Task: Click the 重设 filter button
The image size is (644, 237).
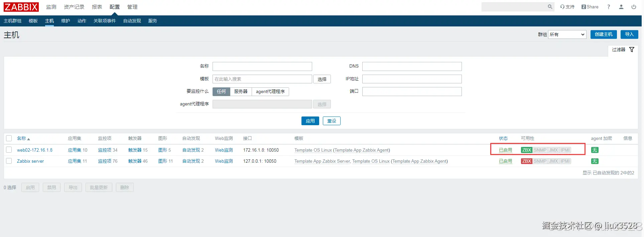Action: (332, 121)
